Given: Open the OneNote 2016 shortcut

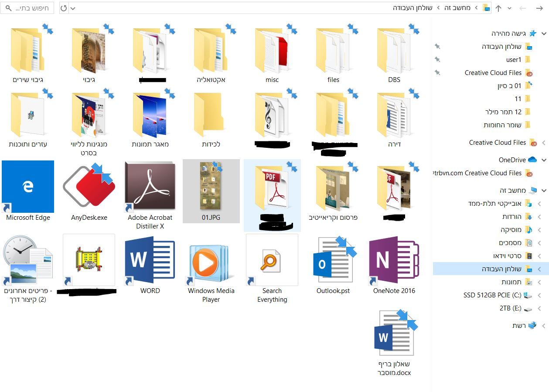Looking at the screenshot, I should [x=394, y=260].
